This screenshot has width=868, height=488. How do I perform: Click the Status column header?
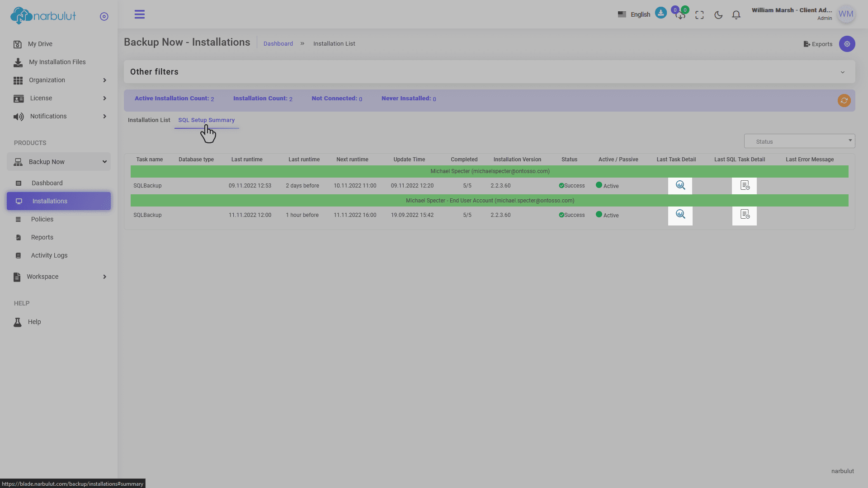[x=569, y=160]
